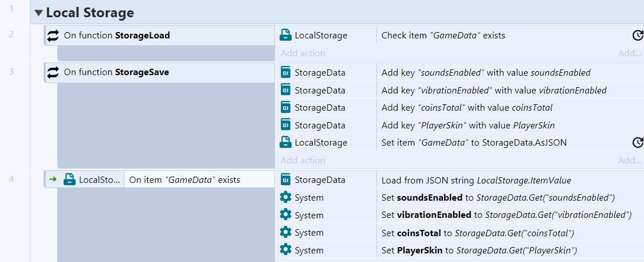
Task: Collapse the Local Storage group triangle
Action: coord(38,13)
